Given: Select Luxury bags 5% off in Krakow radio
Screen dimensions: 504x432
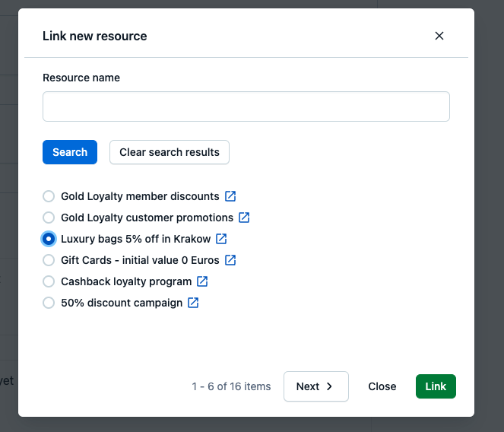Looking at the screenshot, I should pyautogui.click(x=49, y=239).
